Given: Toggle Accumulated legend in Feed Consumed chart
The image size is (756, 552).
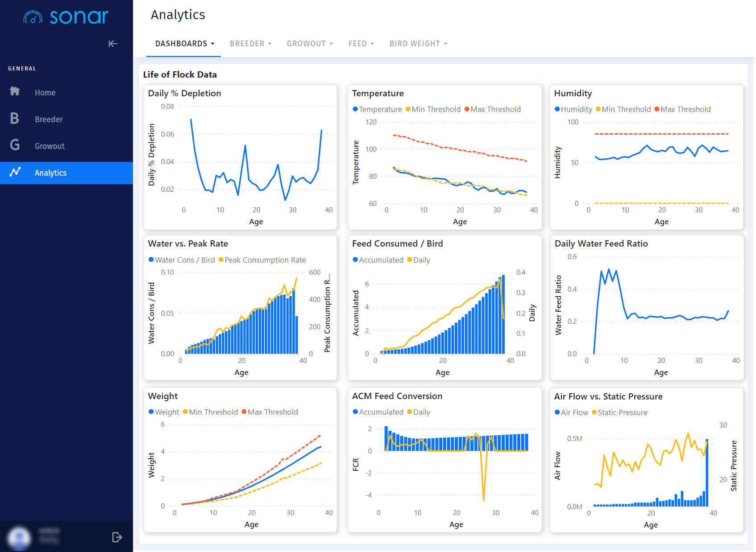Looking at the screenshot, I should (x=378, y=260).
